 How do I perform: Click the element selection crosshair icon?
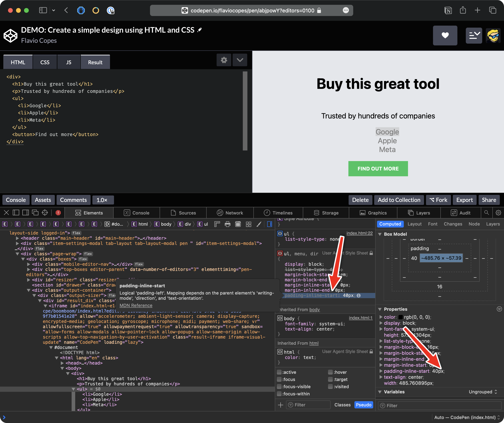(x=45, y=213)
